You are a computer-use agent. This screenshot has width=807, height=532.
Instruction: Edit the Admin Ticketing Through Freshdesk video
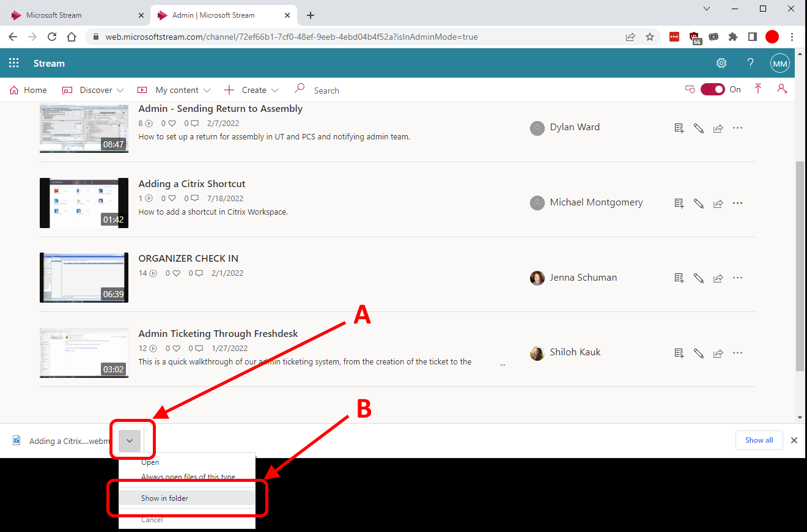pos(699,353)
